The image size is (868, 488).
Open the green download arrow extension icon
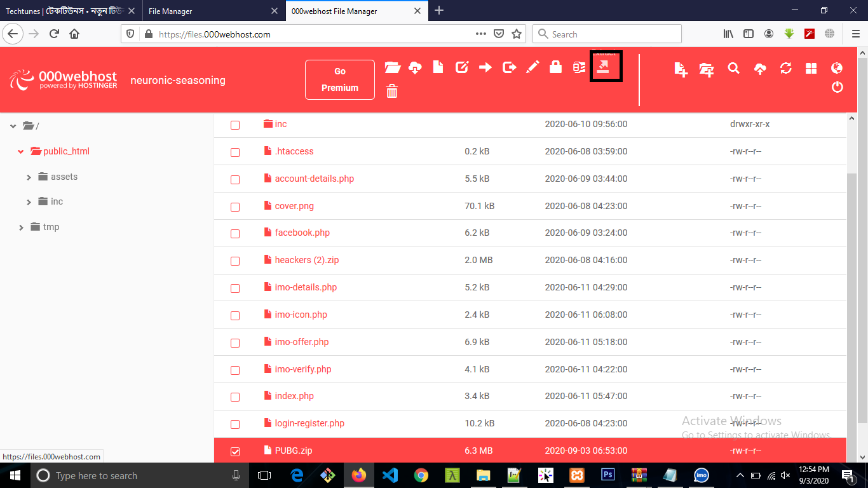pos(789,34)
